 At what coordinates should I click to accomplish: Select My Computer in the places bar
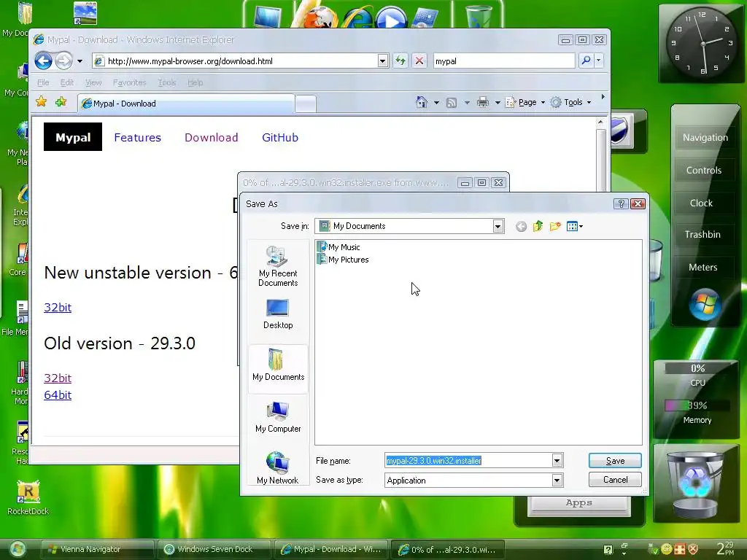278,417
